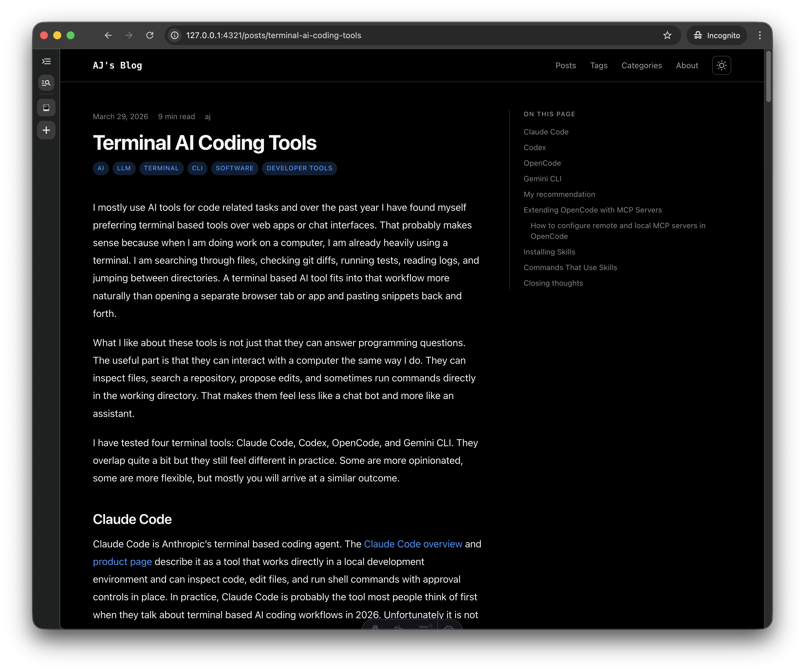Open the gear icon in the floating bottom toolbar
This screenshot has height=672, width=805.
pos(450,629)
